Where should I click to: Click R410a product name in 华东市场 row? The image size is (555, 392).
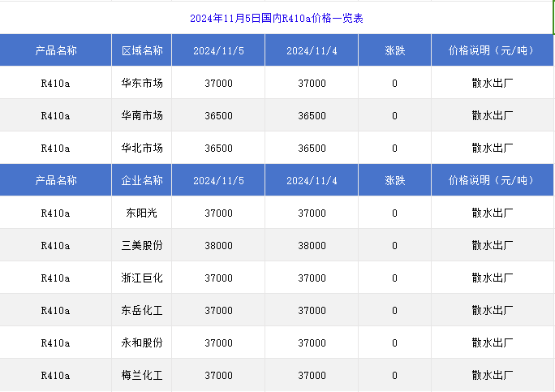click(x=55, y=84)
